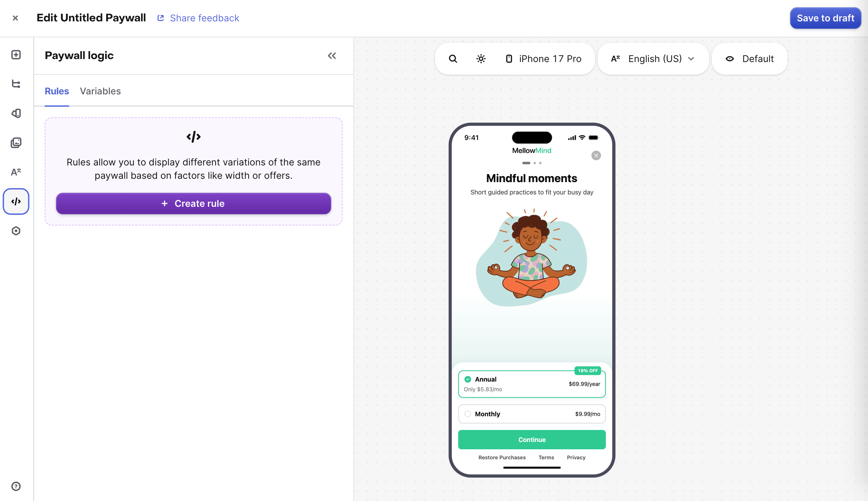Screen dimensions: 868x501
Task: Click the Create rule button
Action: (194, 203)
